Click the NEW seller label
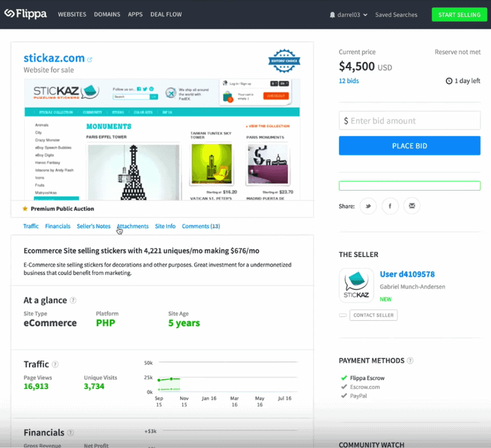 tap(386, 299)
